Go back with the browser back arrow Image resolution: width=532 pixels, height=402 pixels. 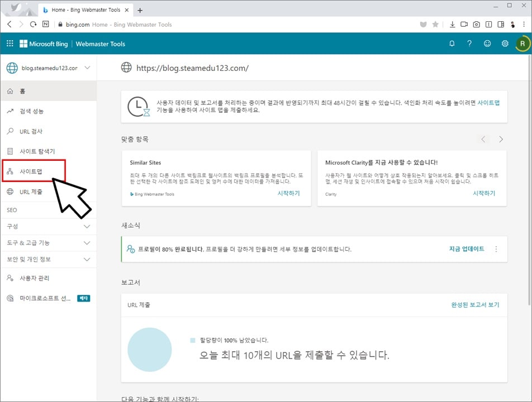pos(9,24)
